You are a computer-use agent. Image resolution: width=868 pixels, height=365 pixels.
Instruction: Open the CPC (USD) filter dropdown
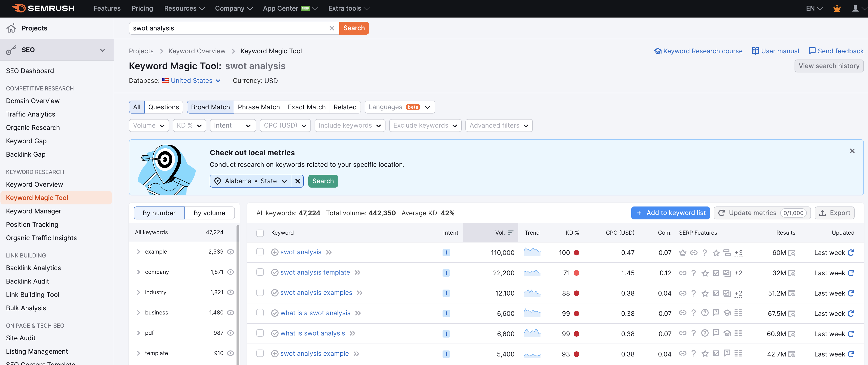[x=285, y=126]
